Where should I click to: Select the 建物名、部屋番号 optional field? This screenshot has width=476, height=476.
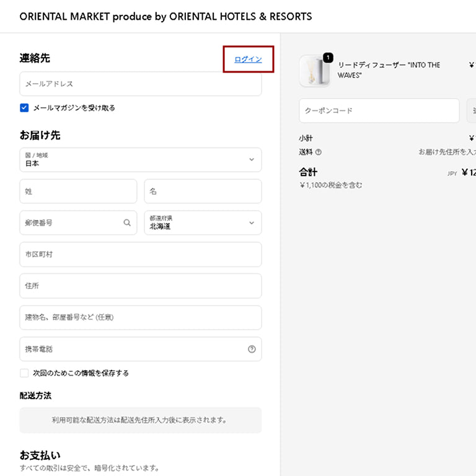[x=140, y=317]
